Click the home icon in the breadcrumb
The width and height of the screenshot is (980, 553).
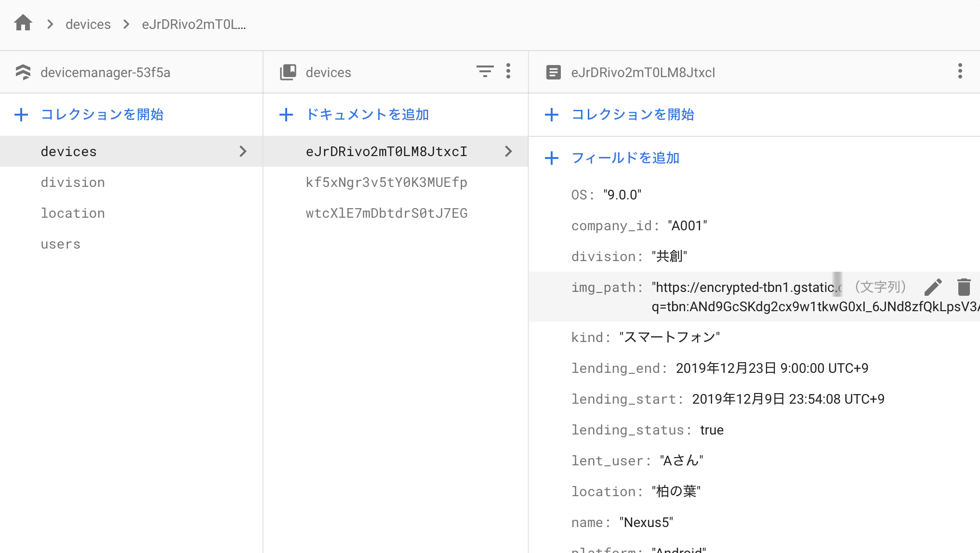click(x=23, y=23)
